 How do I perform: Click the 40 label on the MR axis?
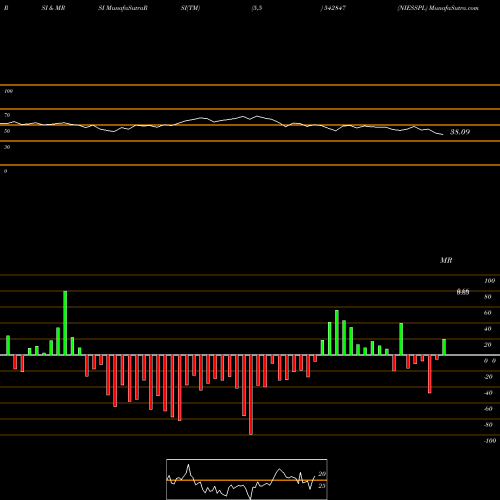tap(488, 329)
